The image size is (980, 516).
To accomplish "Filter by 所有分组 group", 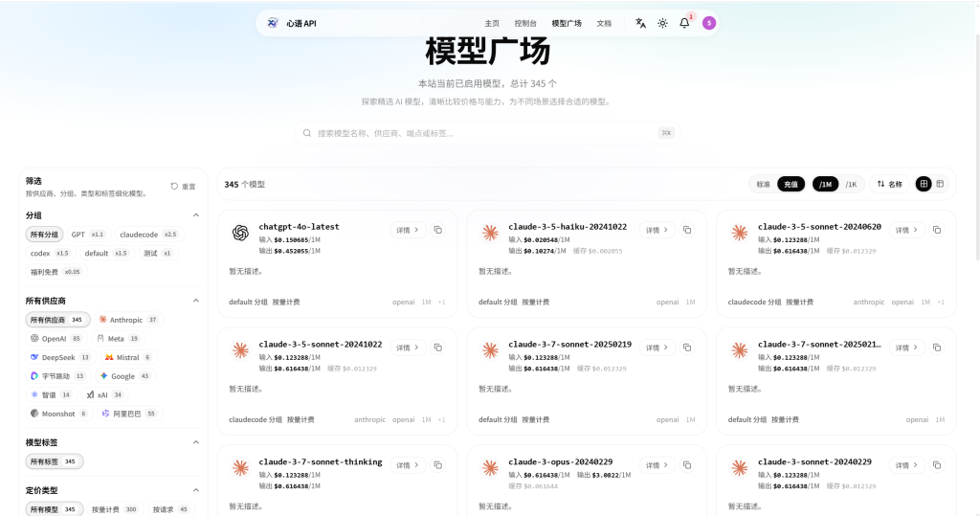I will (44, 235).
